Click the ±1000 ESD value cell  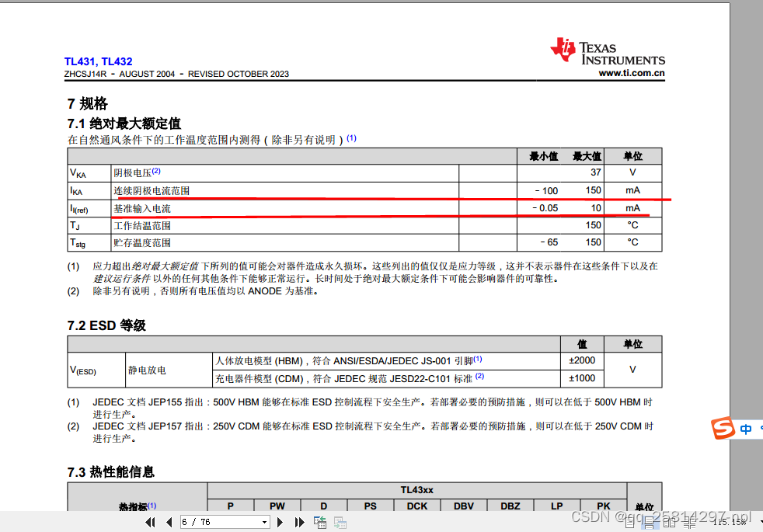(x=582, y=378)
